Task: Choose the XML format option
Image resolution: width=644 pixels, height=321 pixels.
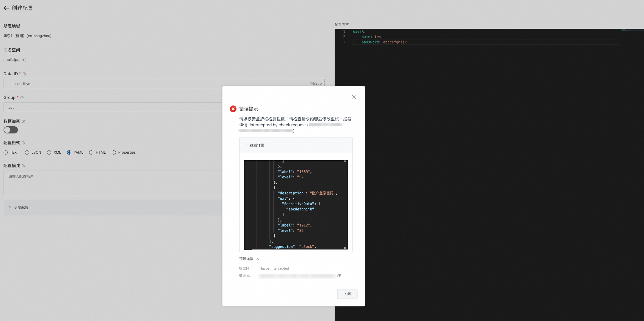Action: (x=49, y=152)
